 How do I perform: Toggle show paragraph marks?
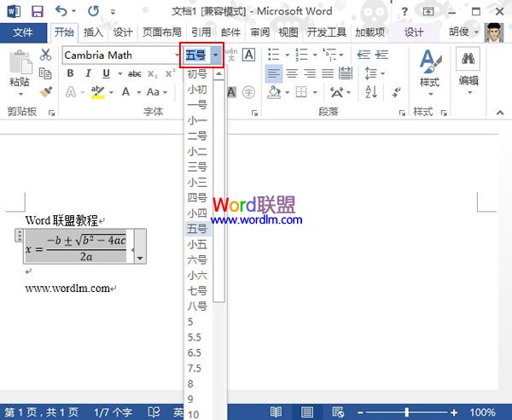pos(397,92)
